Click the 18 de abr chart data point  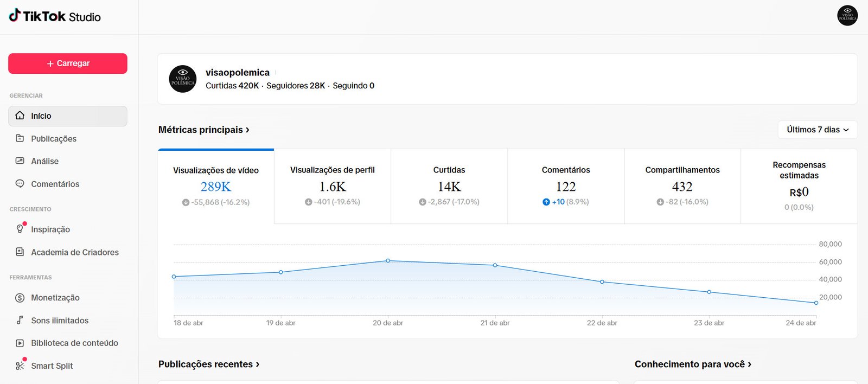click(x=174, y=277)
